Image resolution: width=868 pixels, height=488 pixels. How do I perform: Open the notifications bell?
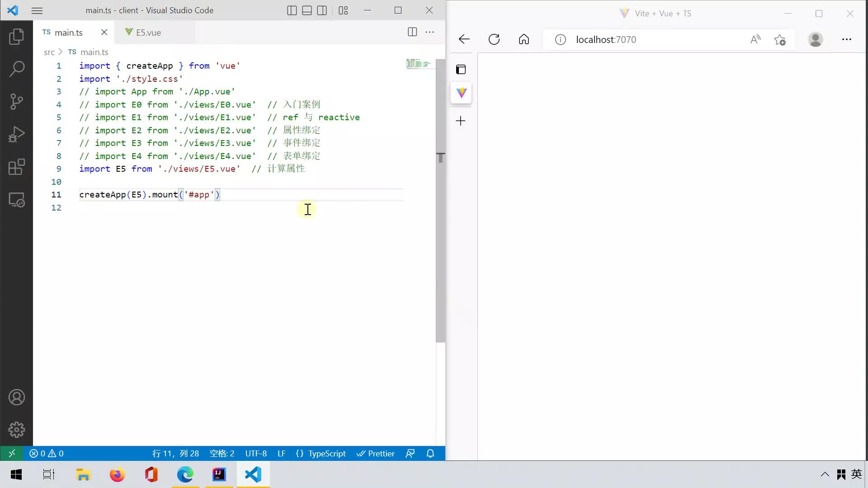(430, 453)
